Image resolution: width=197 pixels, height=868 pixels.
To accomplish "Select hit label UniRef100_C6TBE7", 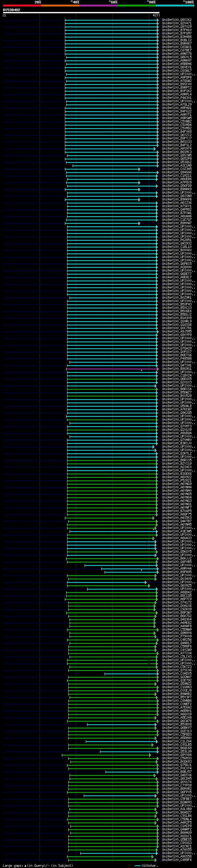I will pos(176,50).
